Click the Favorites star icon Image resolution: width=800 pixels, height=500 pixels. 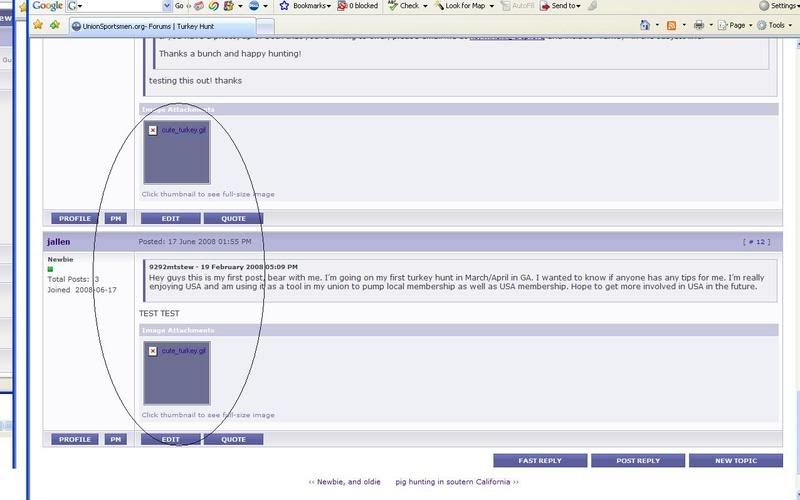39,24
